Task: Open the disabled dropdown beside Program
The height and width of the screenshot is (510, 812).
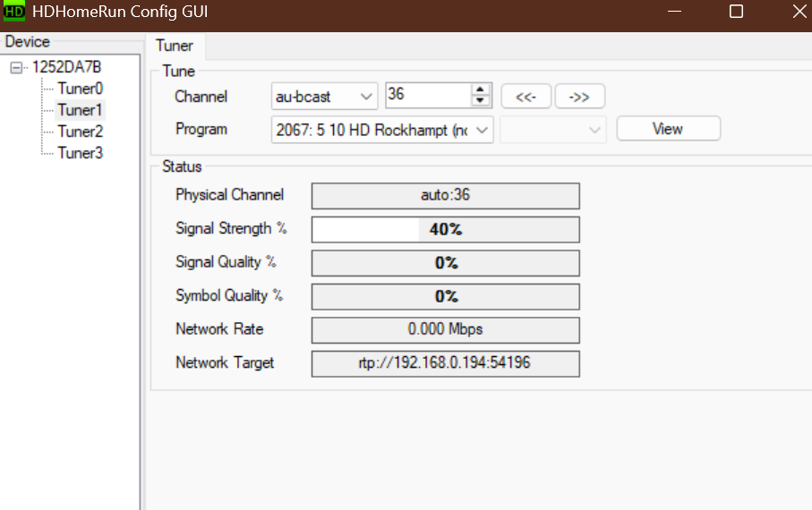Action: tap(553, 130)
